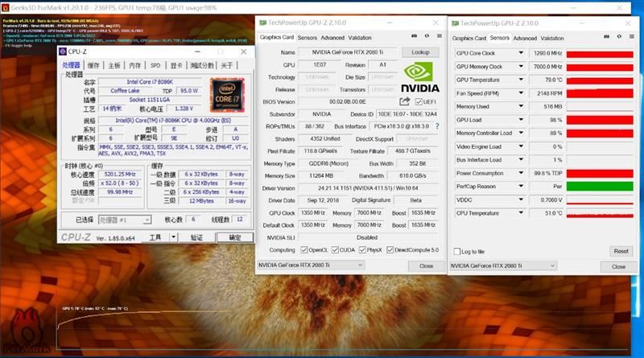644x358 pixels.
Task: Open the GPU Core Clock sensor dropdown arrow
Action: [522, 53]
